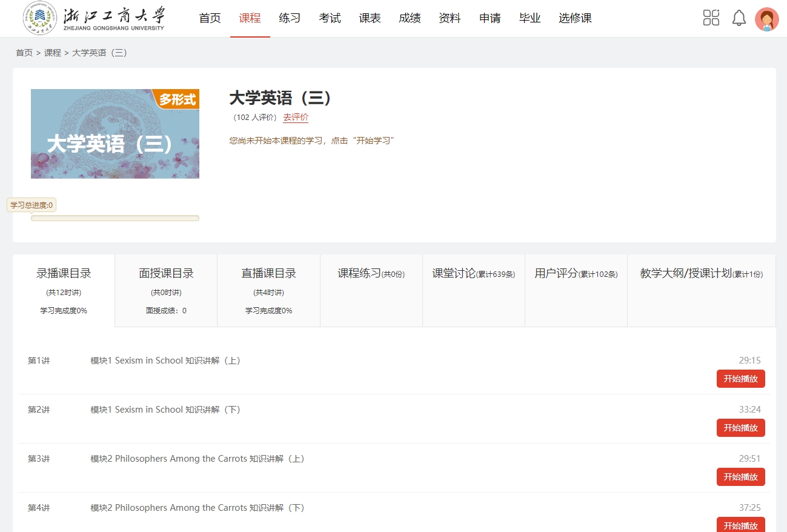Viewport: 787px width, 532px height.
Task: Open the 课堂讨论 tab
Action: pos(473,274)
